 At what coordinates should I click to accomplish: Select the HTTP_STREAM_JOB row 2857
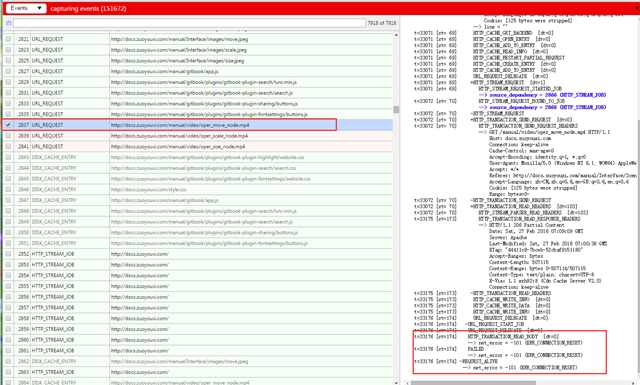coord(198,307)
